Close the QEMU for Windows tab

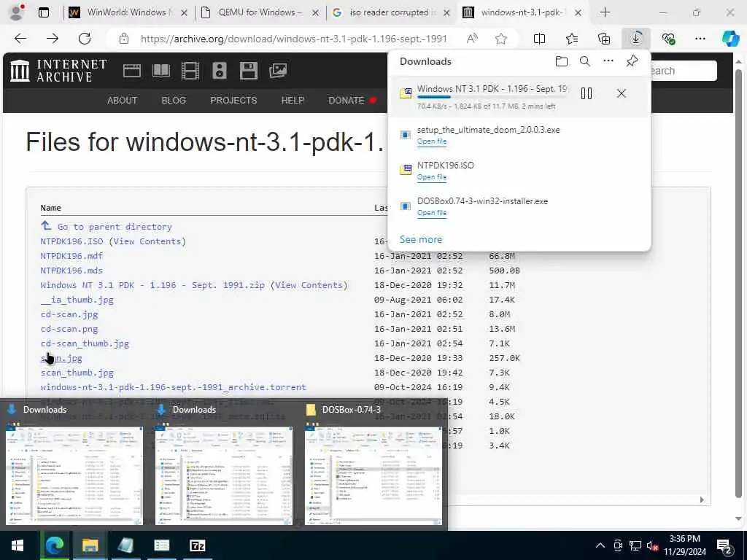coord(315,13)
